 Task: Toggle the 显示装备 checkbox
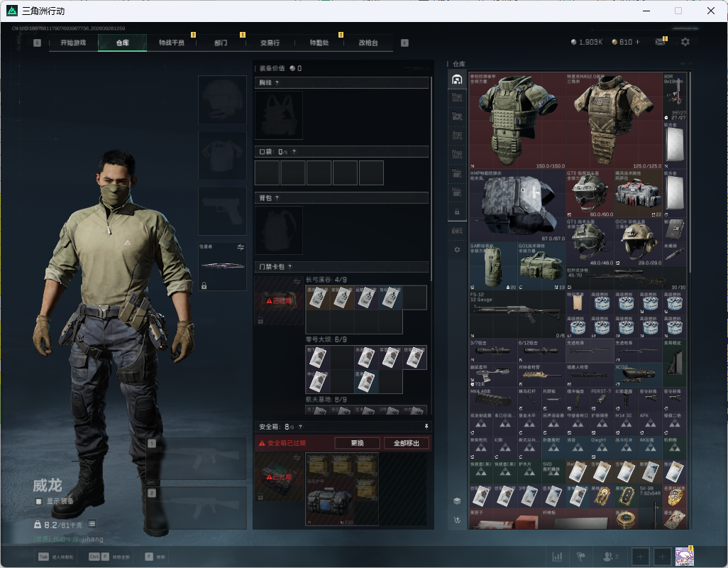pyautogui.click(x=38, y=501)
